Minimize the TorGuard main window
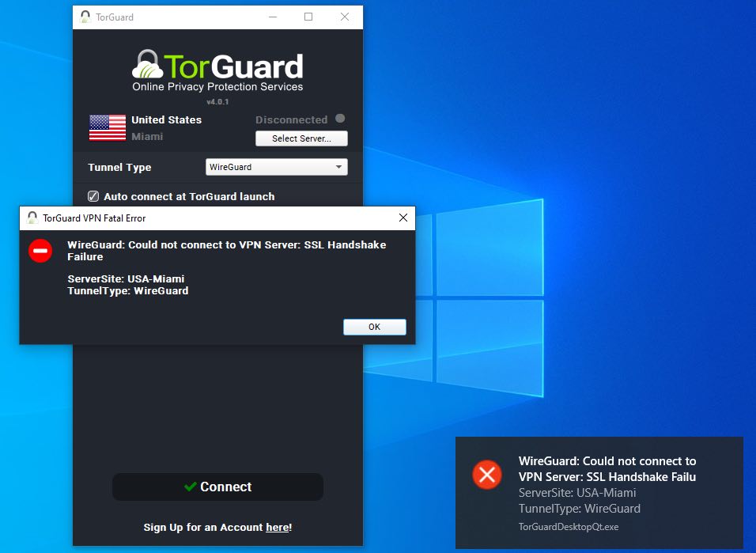This screenshot has height=553, width=756. (273, 17)
